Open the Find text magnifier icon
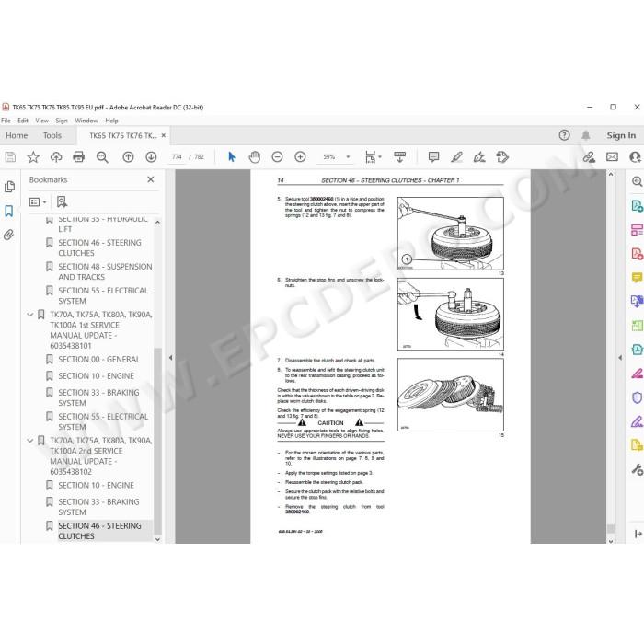This screenshot has height=644, width=644. (x=102, y=157)
